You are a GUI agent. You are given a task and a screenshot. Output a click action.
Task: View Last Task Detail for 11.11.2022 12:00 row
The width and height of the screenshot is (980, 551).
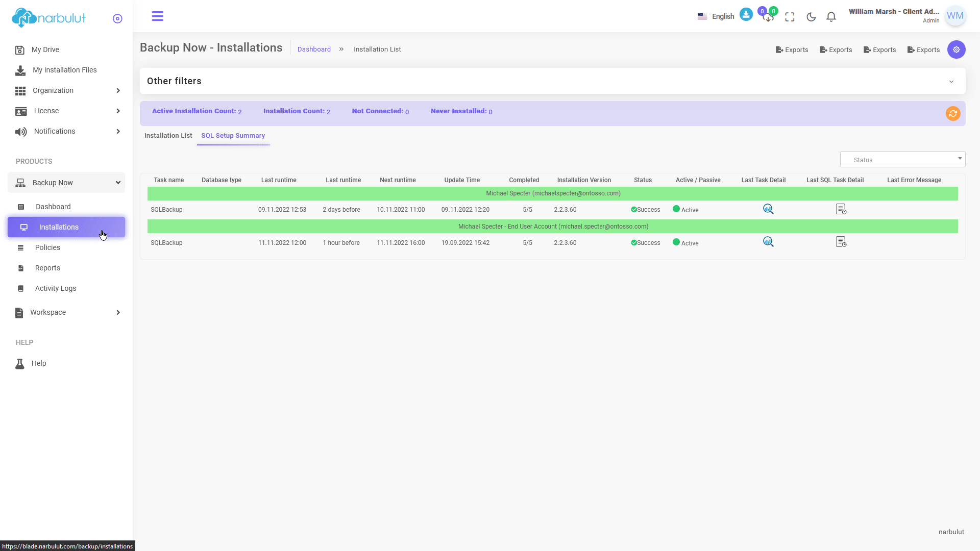768,242
